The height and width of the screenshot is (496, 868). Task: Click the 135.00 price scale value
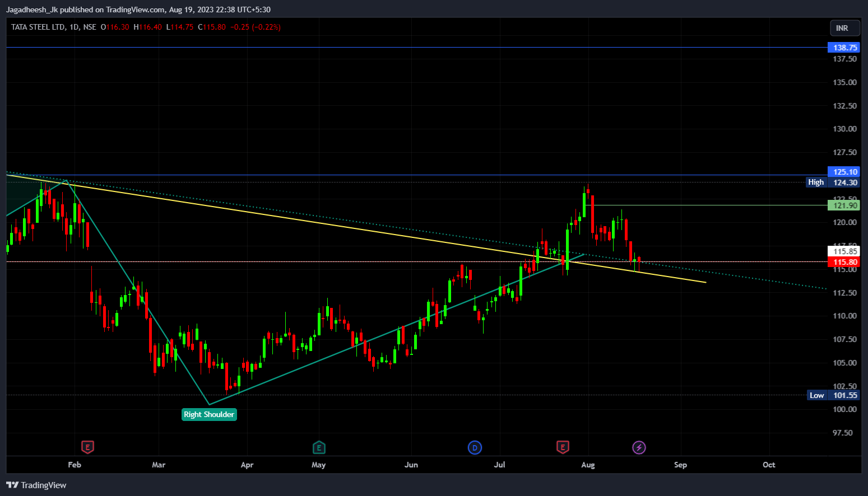click(x=844, y=82)
